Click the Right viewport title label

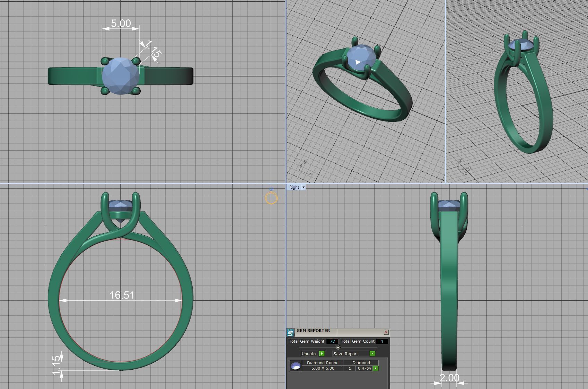pos(294,187)
